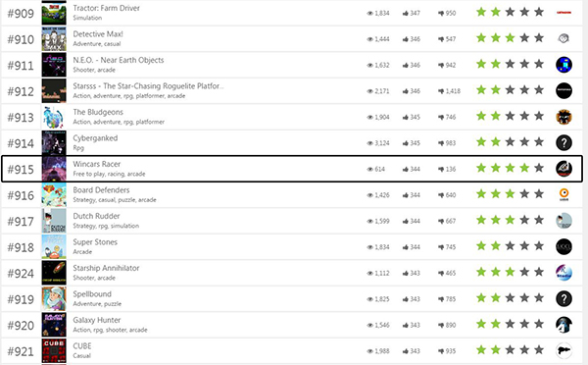Viewport: 588px width, 365px height.
Task: Open the Tractor: Farm Driver game thumbnail
Action: pyautogui.click(x=54, y=13)
